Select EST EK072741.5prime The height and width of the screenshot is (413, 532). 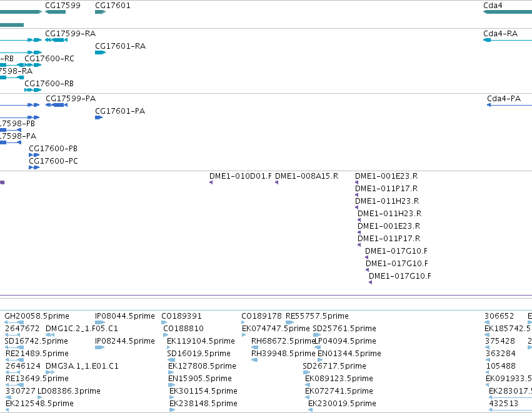[339, 391]
